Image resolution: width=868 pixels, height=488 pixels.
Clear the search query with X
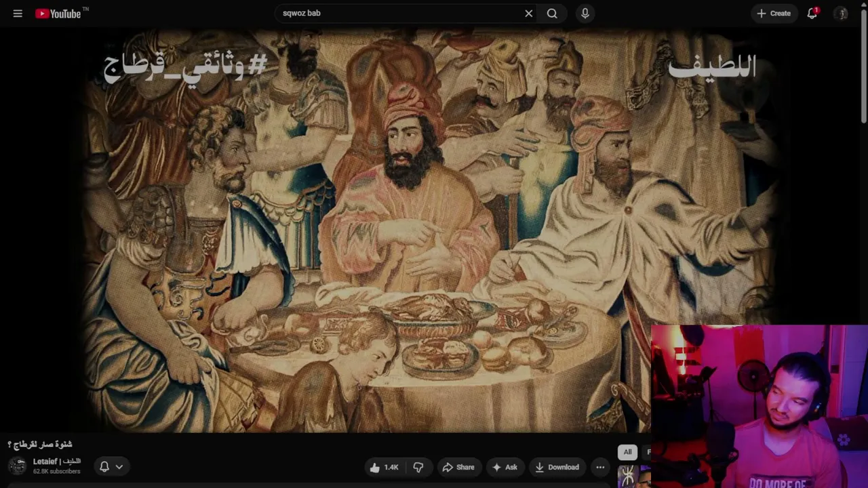(529, 14)
